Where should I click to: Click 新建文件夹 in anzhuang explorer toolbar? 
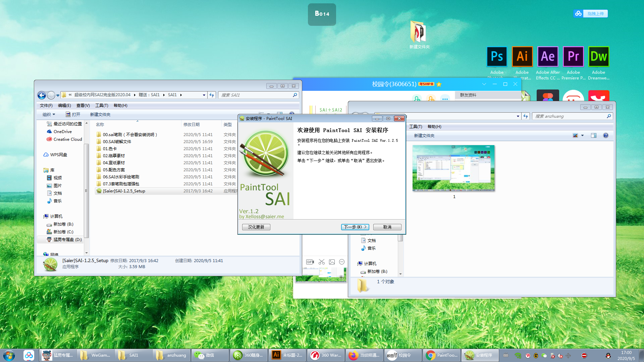tap(424, 136)
